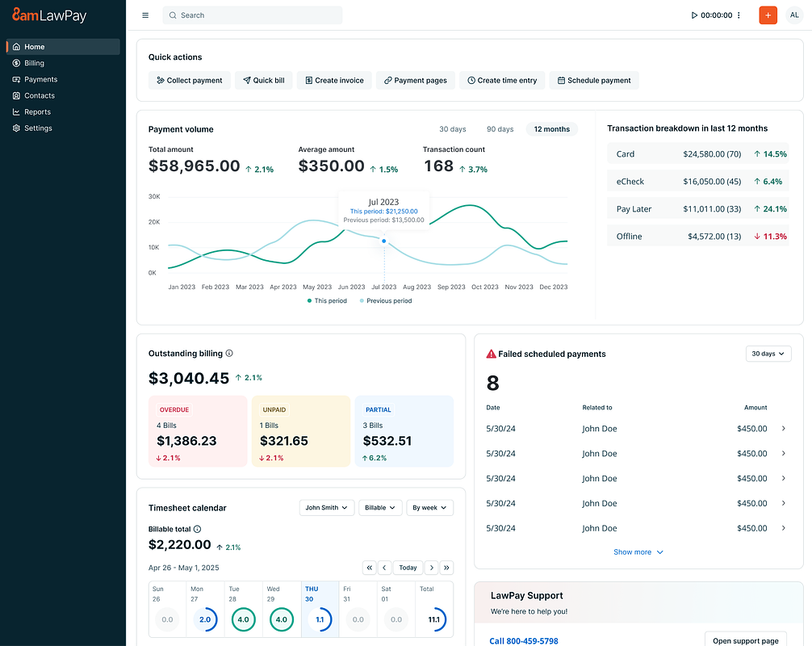Open the timer options three-dot menu

pyautogui.click(x=739, y=15)
